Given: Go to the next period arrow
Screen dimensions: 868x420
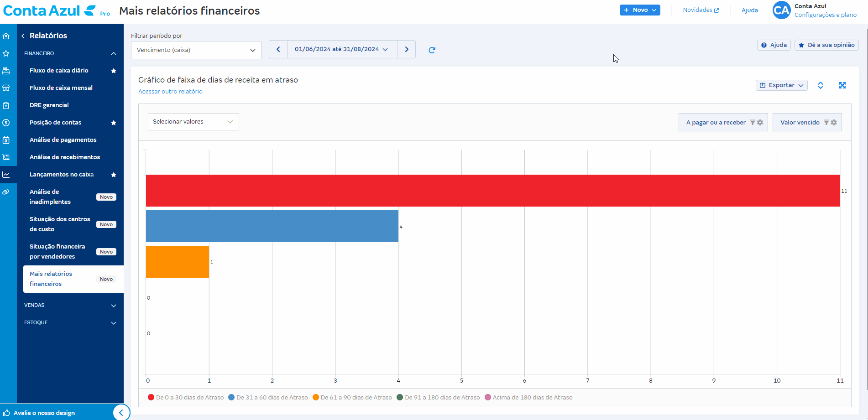Looking at the screenshot, I should click(x=406, y=49).
